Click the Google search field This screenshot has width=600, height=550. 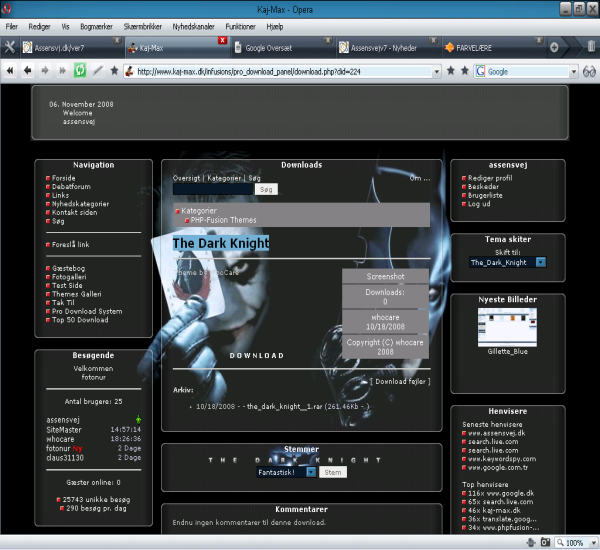point(528,72)
